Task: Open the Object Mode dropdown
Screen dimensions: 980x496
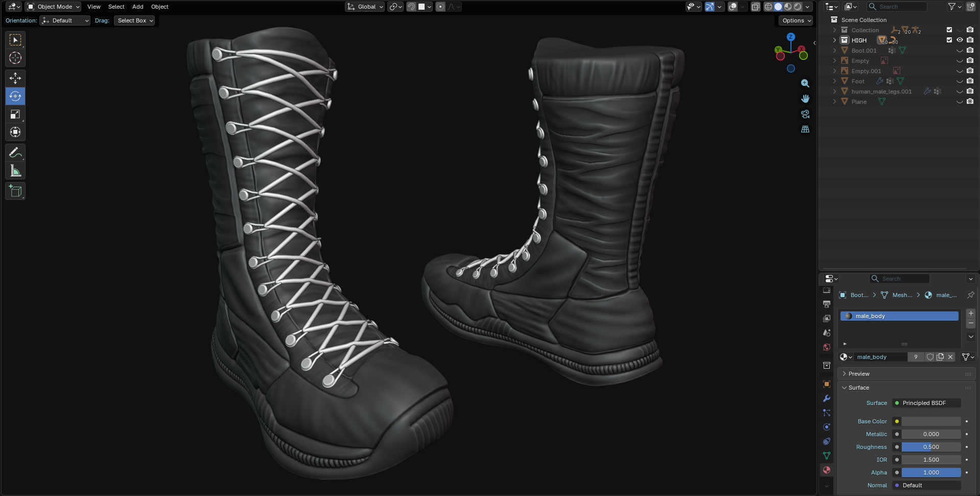Action: 54,7
